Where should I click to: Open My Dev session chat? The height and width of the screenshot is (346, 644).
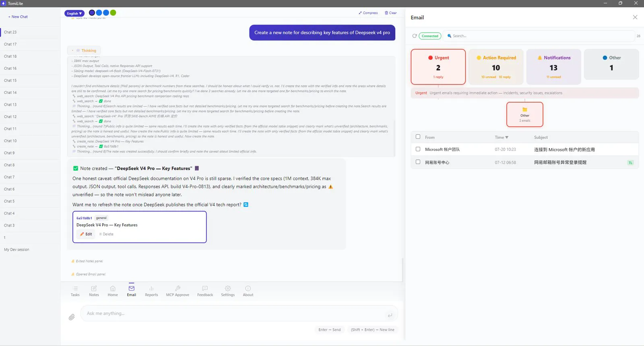(x=30, y=249)
